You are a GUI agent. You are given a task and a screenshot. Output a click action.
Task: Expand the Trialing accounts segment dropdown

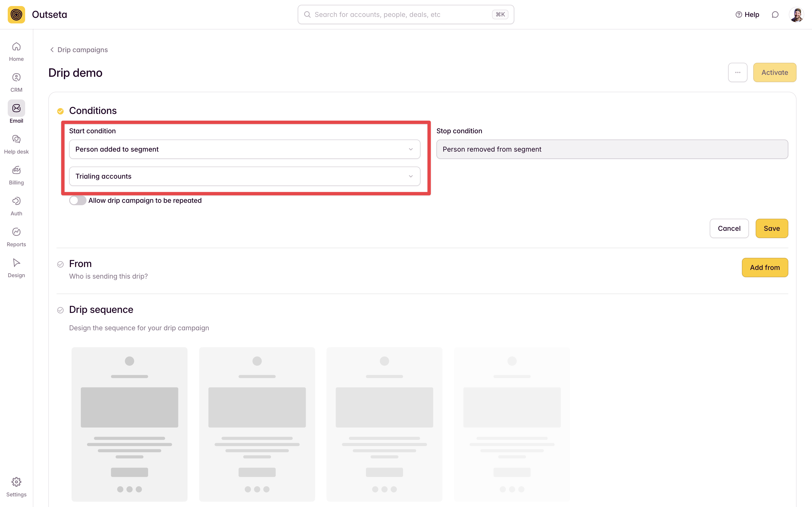(244, 176)
